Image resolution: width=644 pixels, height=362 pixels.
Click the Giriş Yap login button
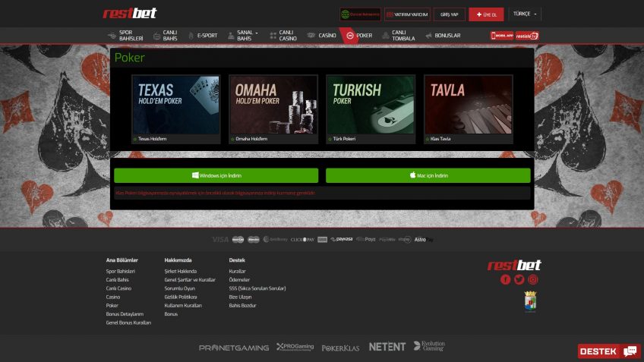point(450,14)
